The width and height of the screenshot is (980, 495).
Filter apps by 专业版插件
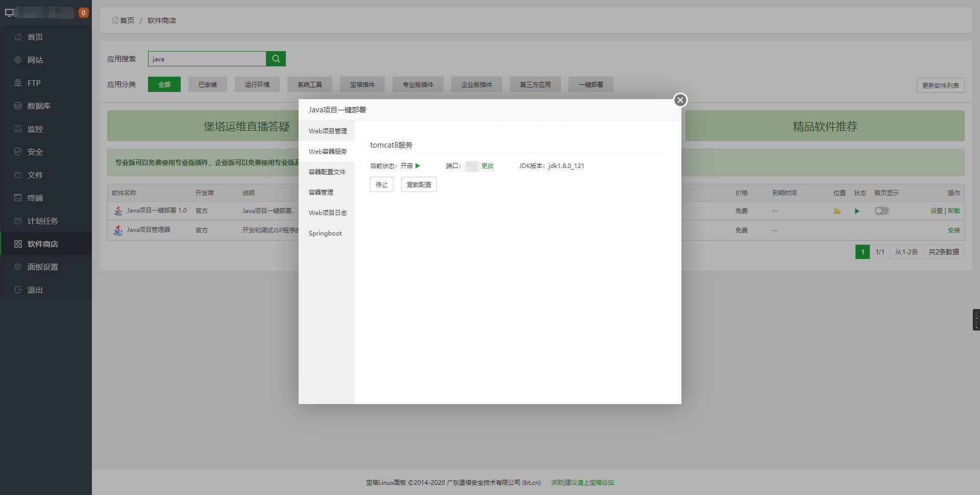[x=418, y=84]
